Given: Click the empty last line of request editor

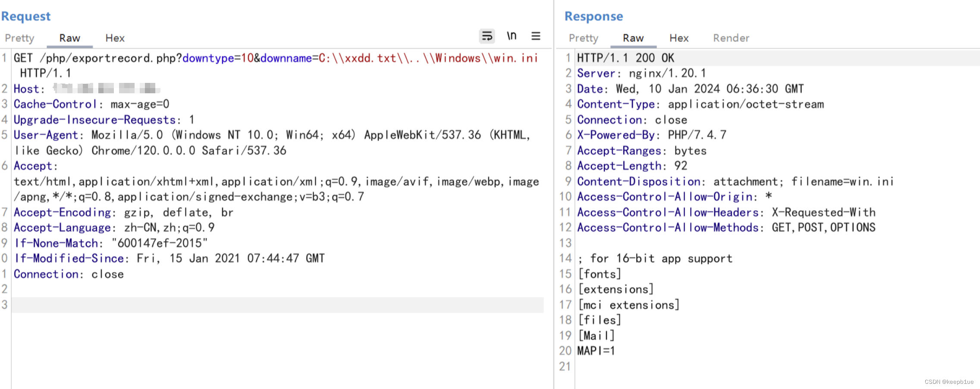Looking at the screenshot, I should (277, 305).
